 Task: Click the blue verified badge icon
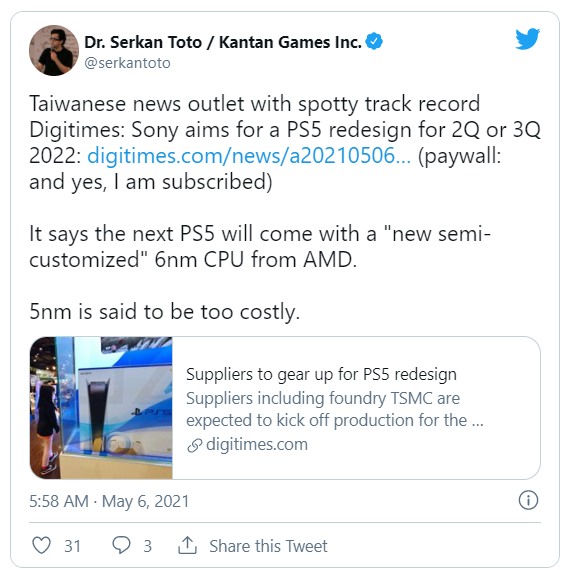click(x=374, y=41)
